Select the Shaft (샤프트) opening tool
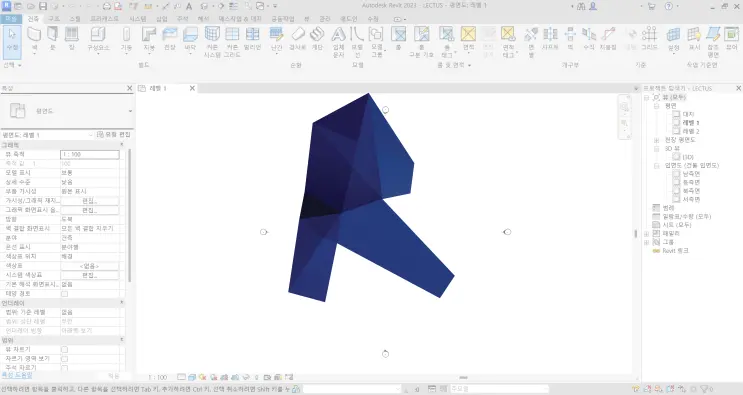The image size is (743, 395). coord(550,39)
